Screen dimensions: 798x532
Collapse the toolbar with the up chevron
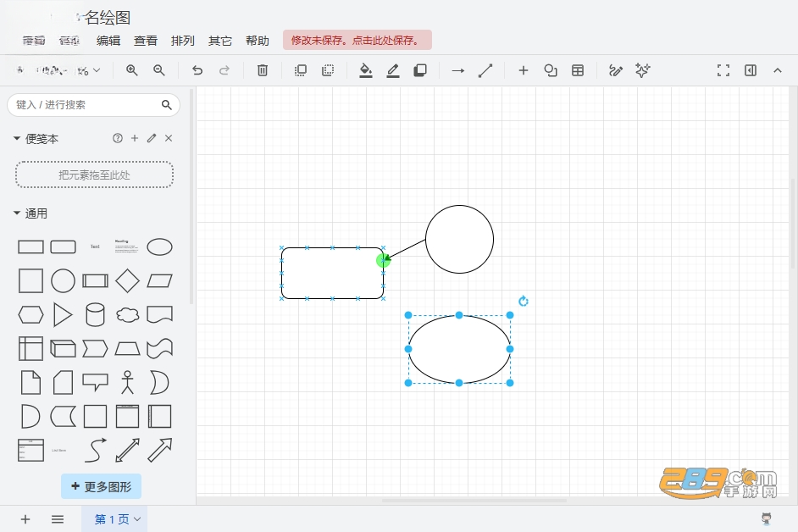[x=778, y=70]
